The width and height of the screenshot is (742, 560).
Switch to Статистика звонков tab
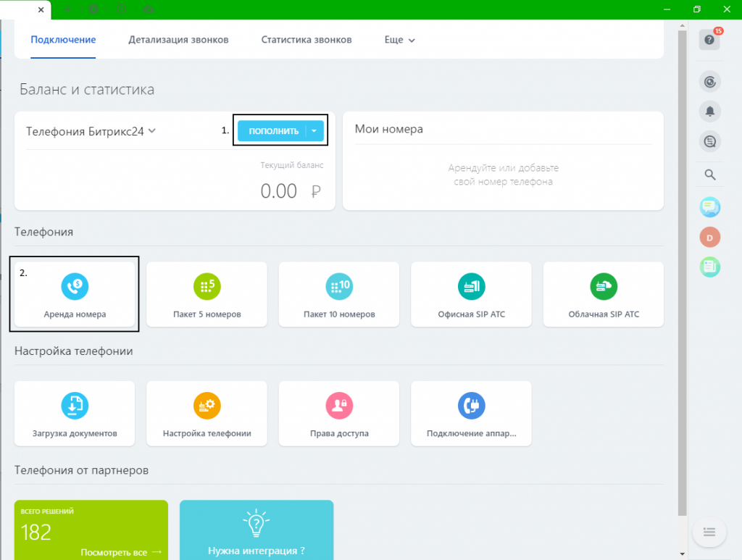coord(307,40)
